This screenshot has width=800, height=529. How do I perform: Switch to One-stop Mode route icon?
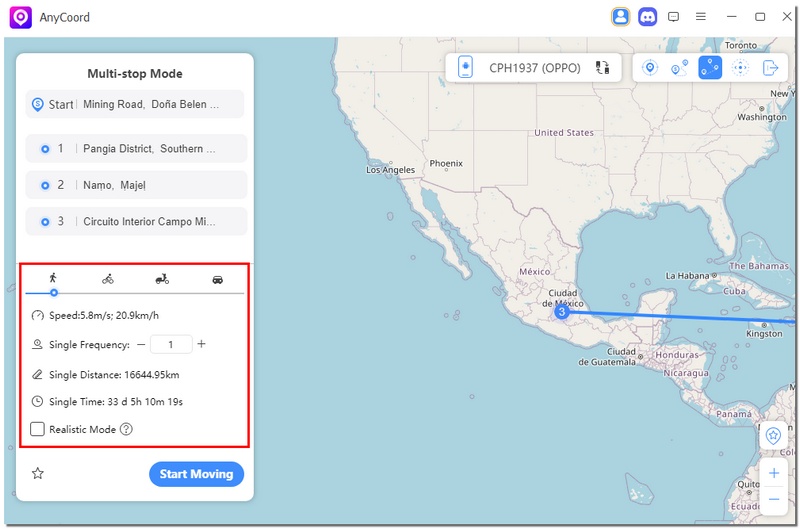click(x=680, y=68)
